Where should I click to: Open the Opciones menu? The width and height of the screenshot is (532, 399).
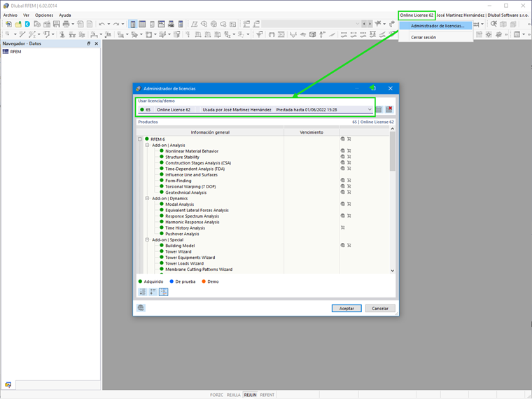click(x=44, y=15)
